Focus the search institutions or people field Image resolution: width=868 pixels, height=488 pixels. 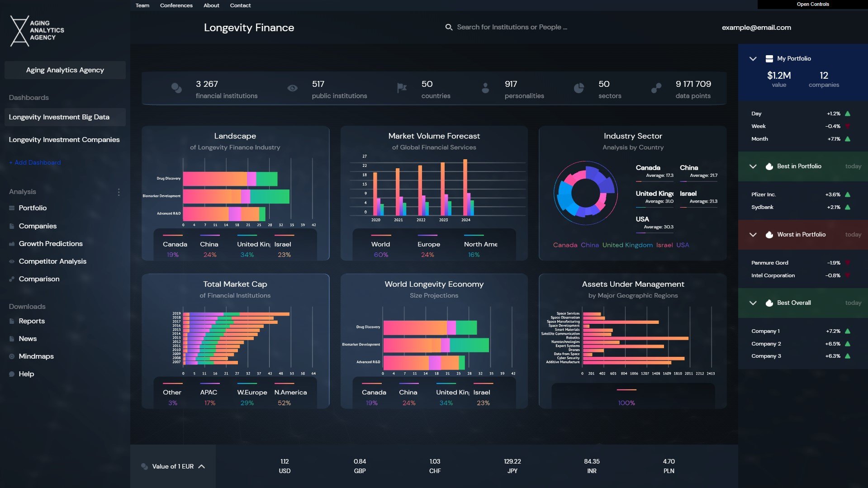[512, 27]
